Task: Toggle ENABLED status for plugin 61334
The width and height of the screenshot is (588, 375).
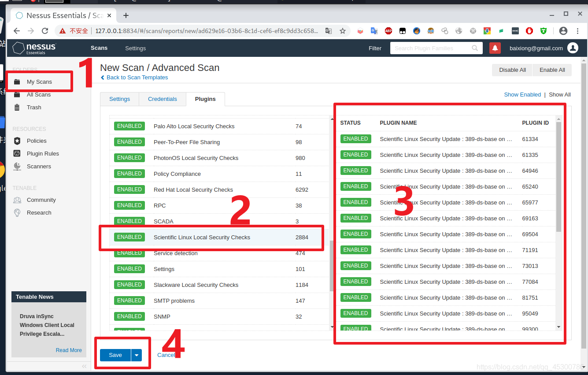Action: coord(355,139)
